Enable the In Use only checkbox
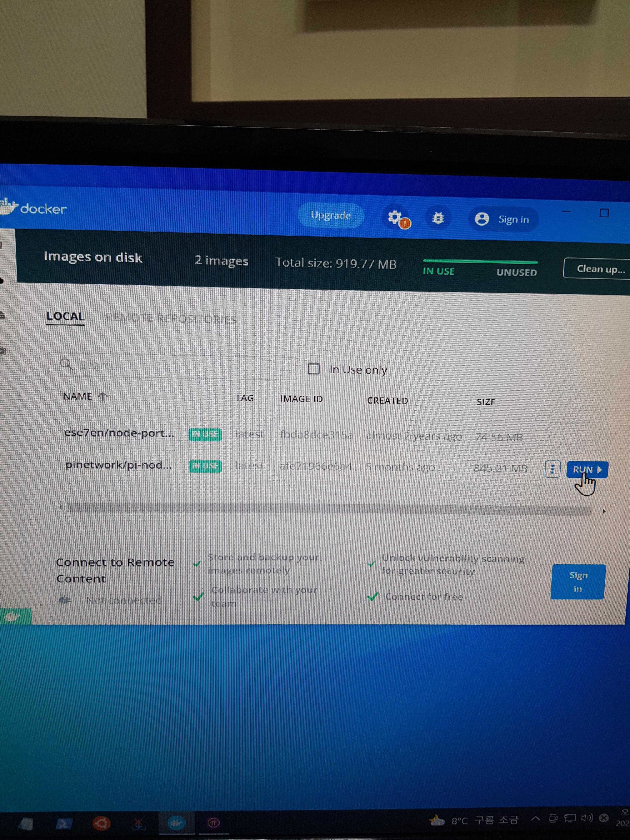Viewport: 630px width, 840px height. tap(314, 369)
